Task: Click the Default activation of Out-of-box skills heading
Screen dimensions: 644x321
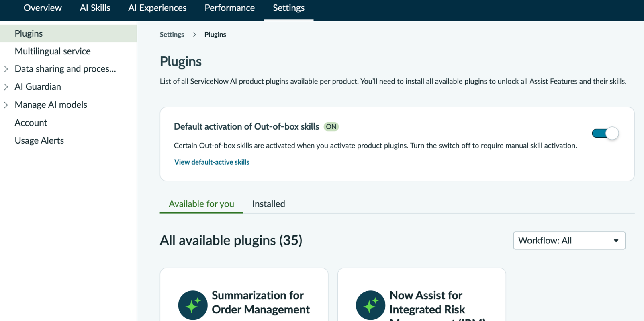Action: [246, 127]
